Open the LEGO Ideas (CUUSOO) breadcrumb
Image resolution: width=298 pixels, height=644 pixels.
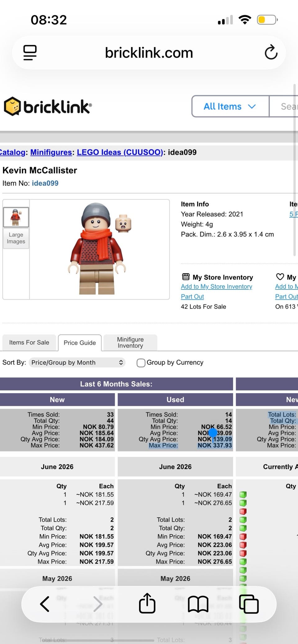[x=120, y=152]
